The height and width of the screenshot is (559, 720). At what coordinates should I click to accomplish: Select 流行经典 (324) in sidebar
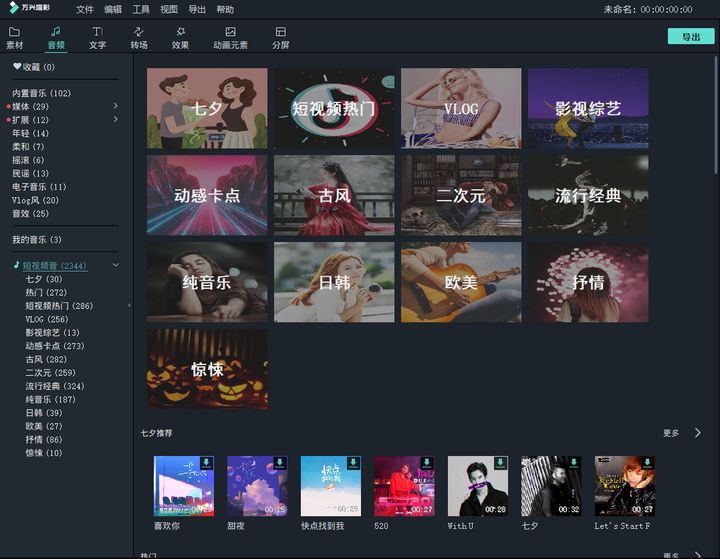coord(55,386)
